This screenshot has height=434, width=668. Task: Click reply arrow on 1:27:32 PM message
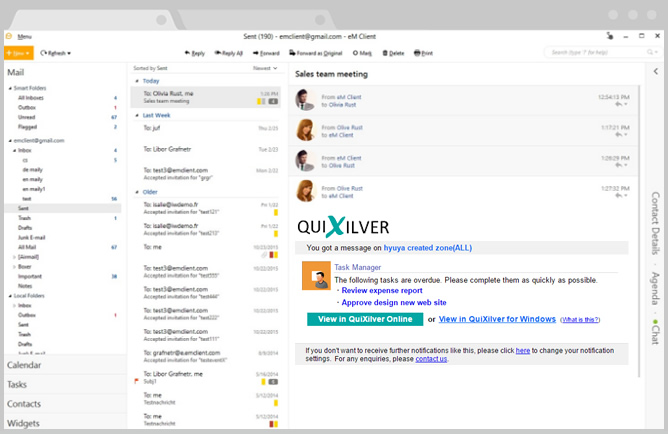618,196
